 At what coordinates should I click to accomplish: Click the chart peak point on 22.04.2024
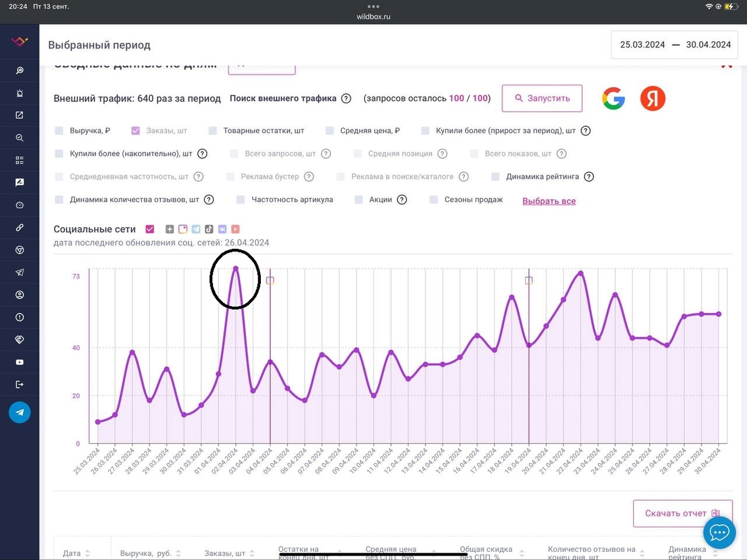(581, 273)
